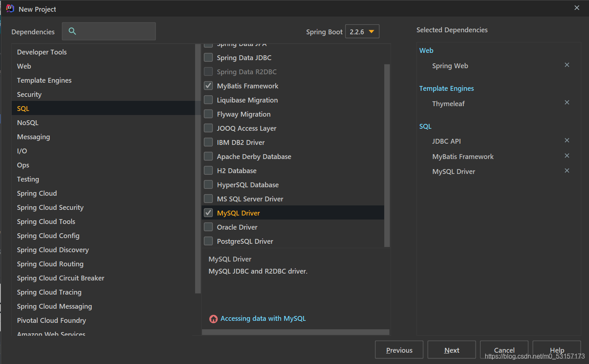589x364 pixels.
Task: Click the Previous button
Action: click(x=399, y=350)
